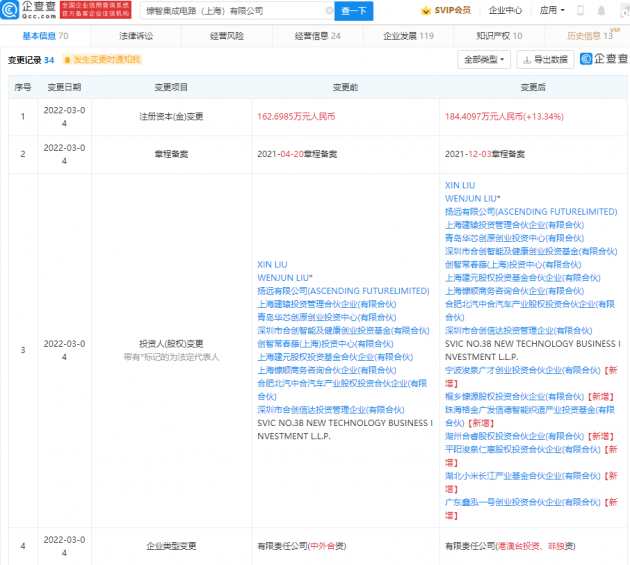
Task: Click the SVIP会员 crown icon
Action: [426, 10]
